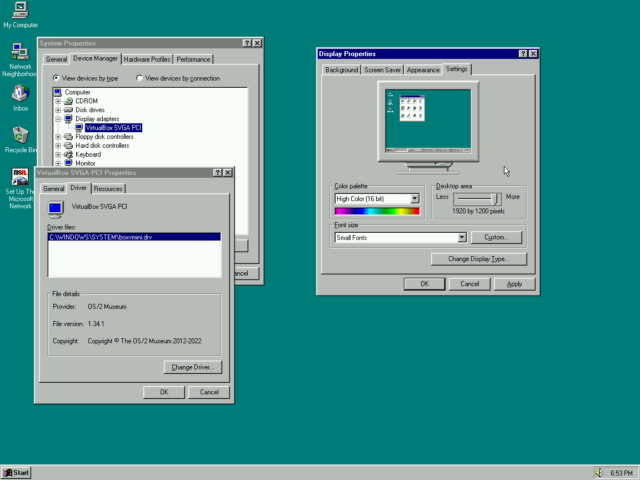Expand the Hard disk controllers node

(x=58, y=146)
